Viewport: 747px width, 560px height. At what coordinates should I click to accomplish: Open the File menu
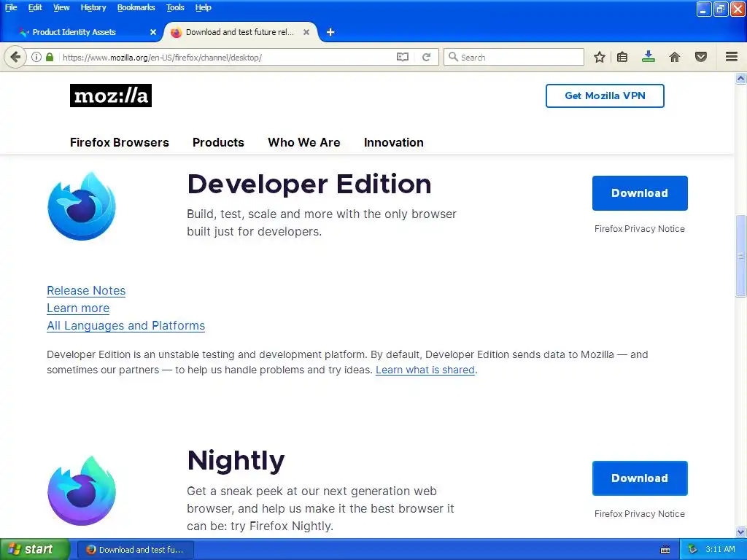point(11,7)
